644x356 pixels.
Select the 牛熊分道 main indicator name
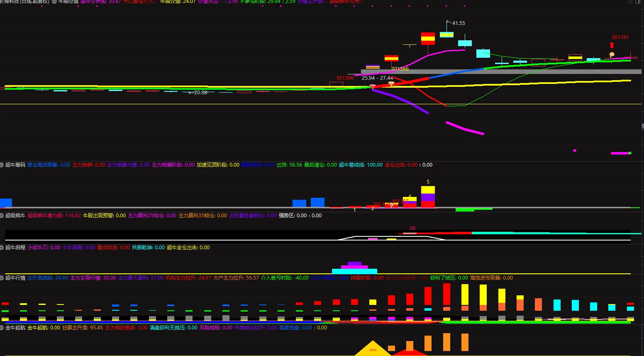pos(68,2)
